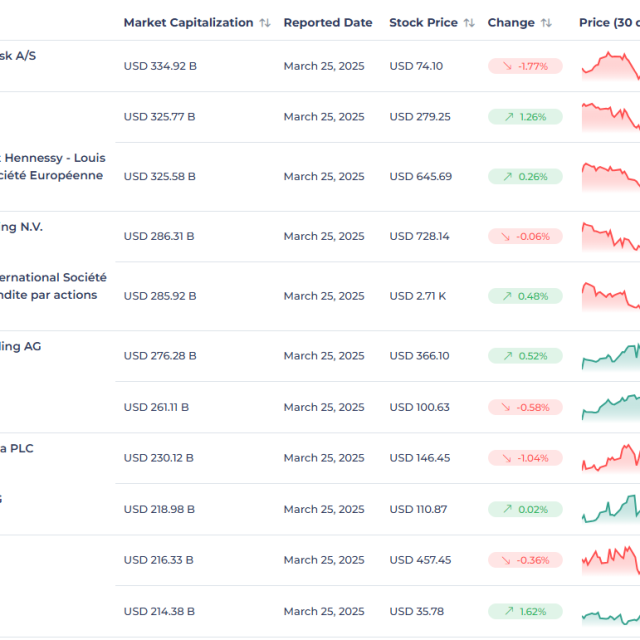Click the up arrow in 0.52% badge
The width and height of the screenshot is (640, 640).
click(509, 356)
